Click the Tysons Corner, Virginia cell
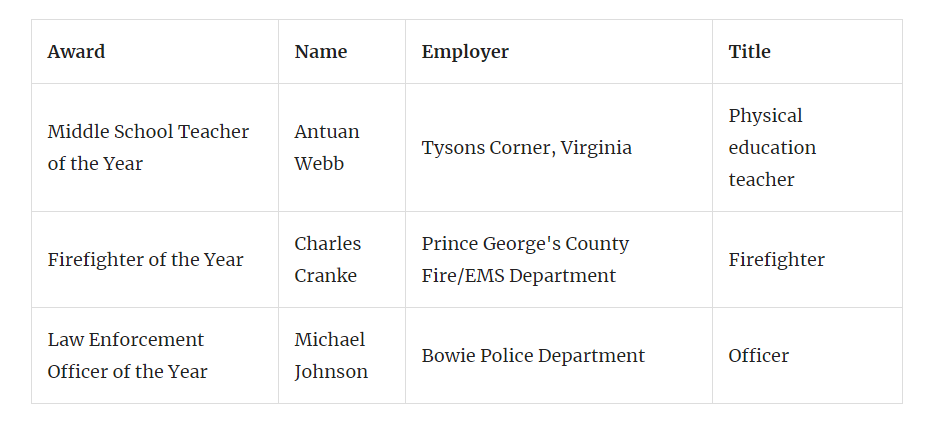Viewport: 931px width, 424px height. pos(526,148)
